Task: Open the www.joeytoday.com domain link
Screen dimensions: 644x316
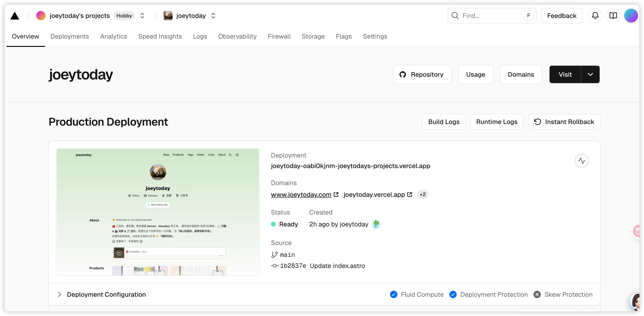Action: [x=301, y=195]
